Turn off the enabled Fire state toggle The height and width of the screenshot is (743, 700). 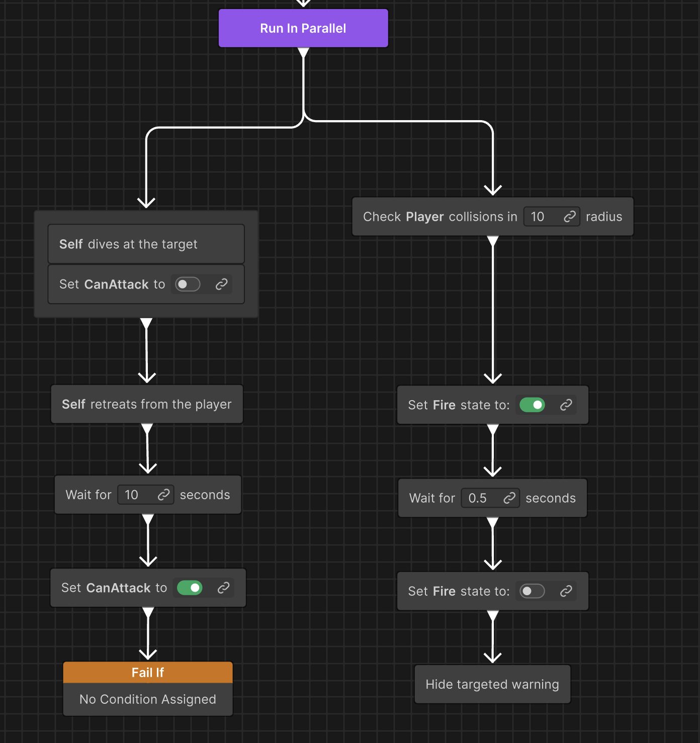point(532,405)
